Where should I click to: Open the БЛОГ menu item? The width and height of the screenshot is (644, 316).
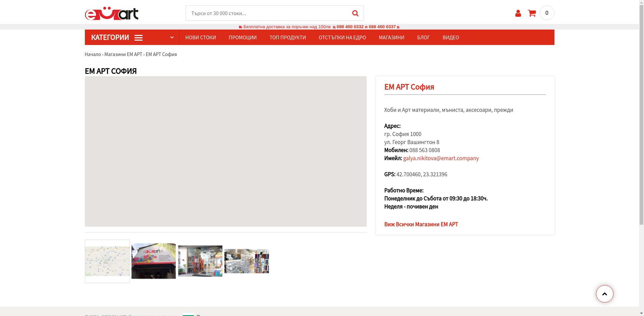click(x=423, y=37)
